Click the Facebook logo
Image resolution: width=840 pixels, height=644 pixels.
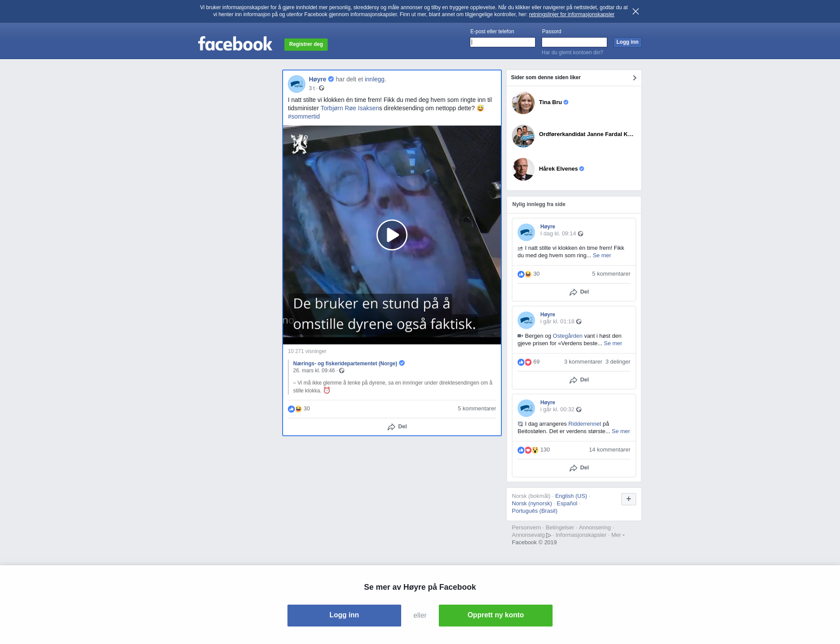pyautogui.click(x=235, y=44)
